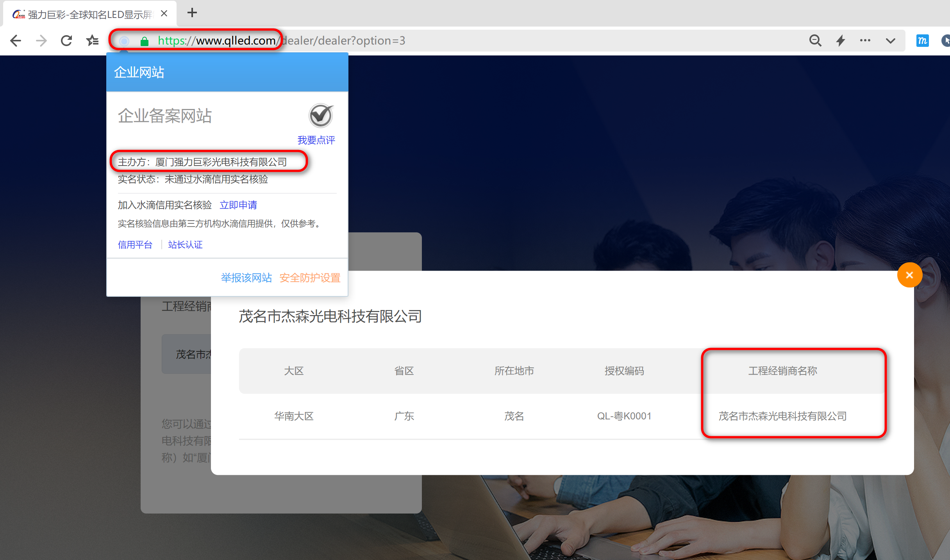Click the 立即申请 link
950x560 pixels.
click(238, 205)
